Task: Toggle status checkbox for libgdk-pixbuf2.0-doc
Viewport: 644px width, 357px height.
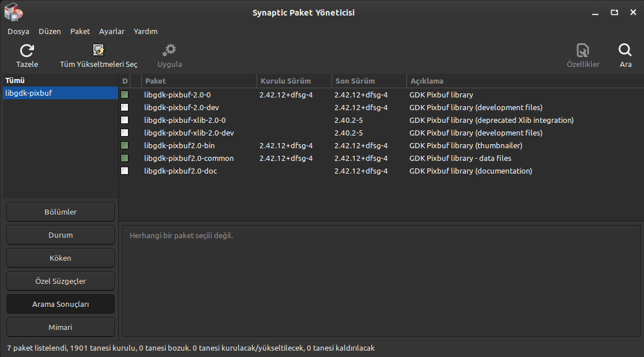Action: click(125, 171)
